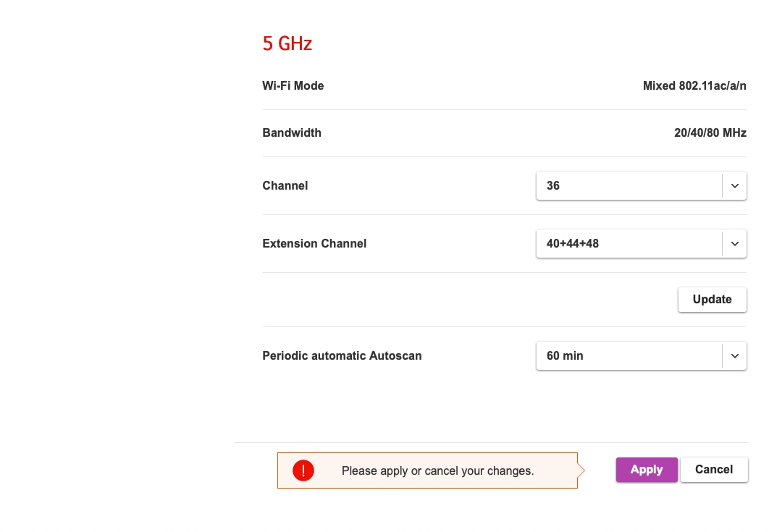Click the Extension Channel label
This screenshot has width=769, height=532.
[x=314, y=244]
